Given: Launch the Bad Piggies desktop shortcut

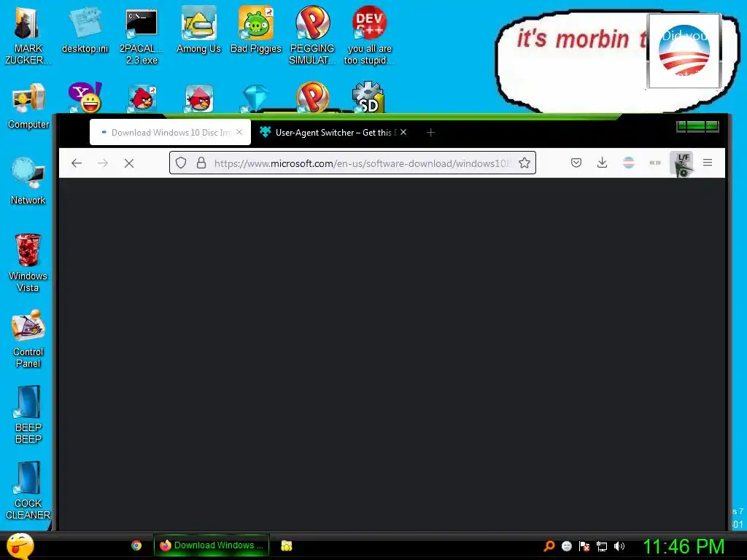Looking at the screenshot, I should [x=256, y=31].
